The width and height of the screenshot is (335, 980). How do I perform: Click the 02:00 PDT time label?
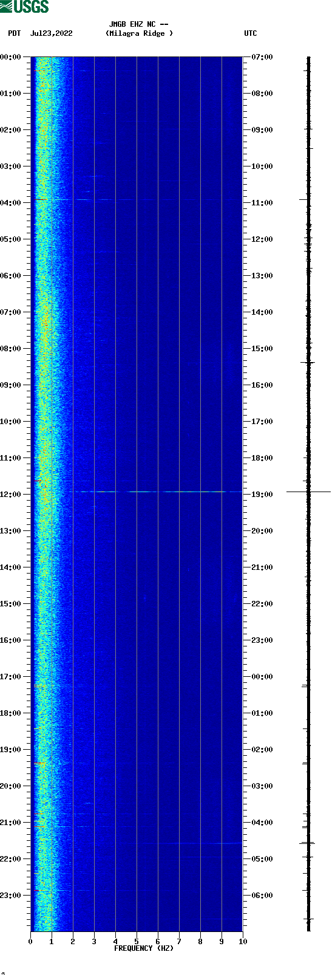(x=11, y=130)
